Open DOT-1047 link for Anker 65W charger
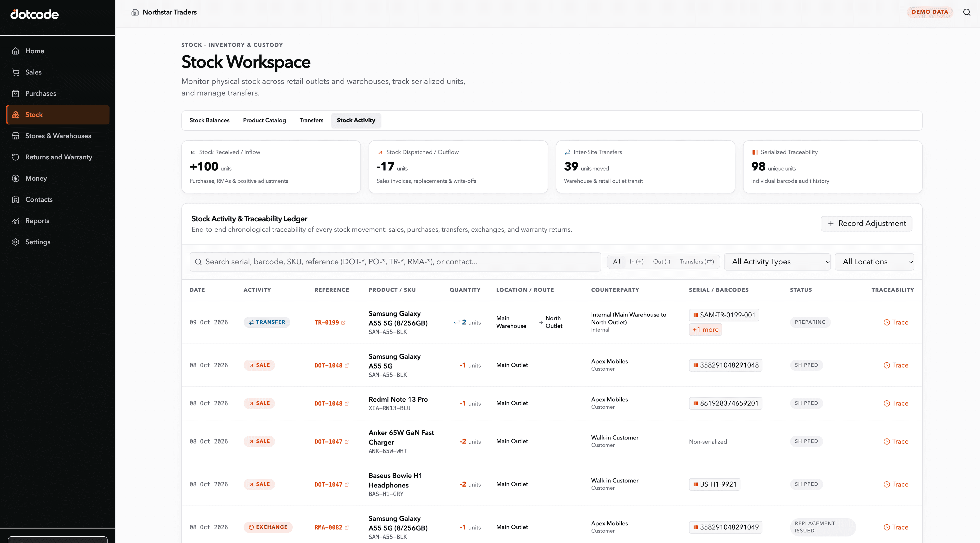 pos(332,442)
